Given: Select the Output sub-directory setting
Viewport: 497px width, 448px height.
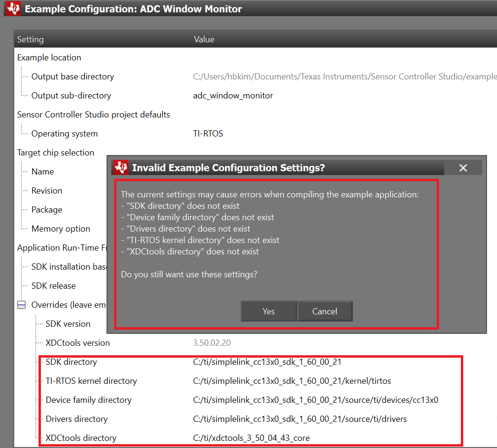Looking at the screenshot, I should (71, 96).
